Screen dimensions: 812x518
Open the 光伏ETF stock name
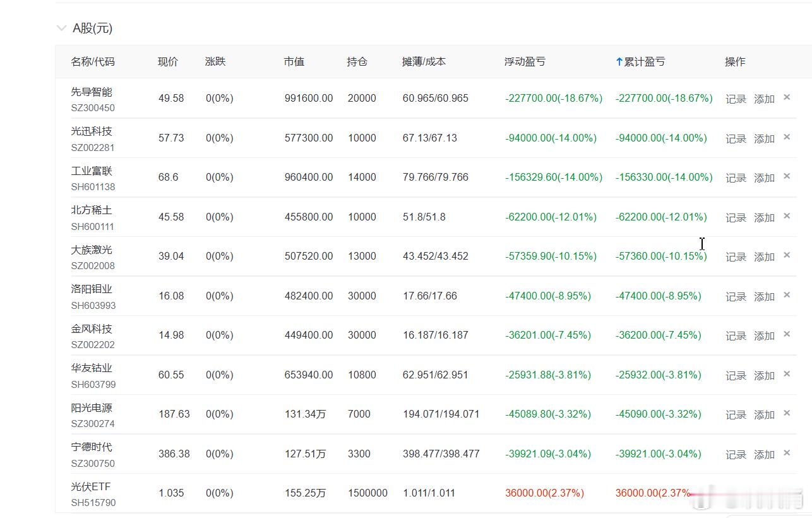(91, 486)
